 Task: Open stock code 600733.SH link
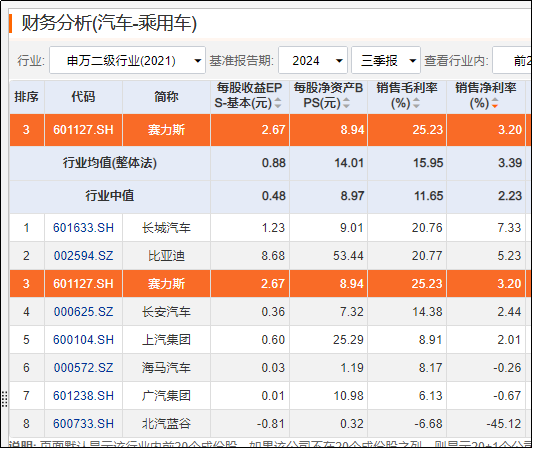[x=83, y=424]
